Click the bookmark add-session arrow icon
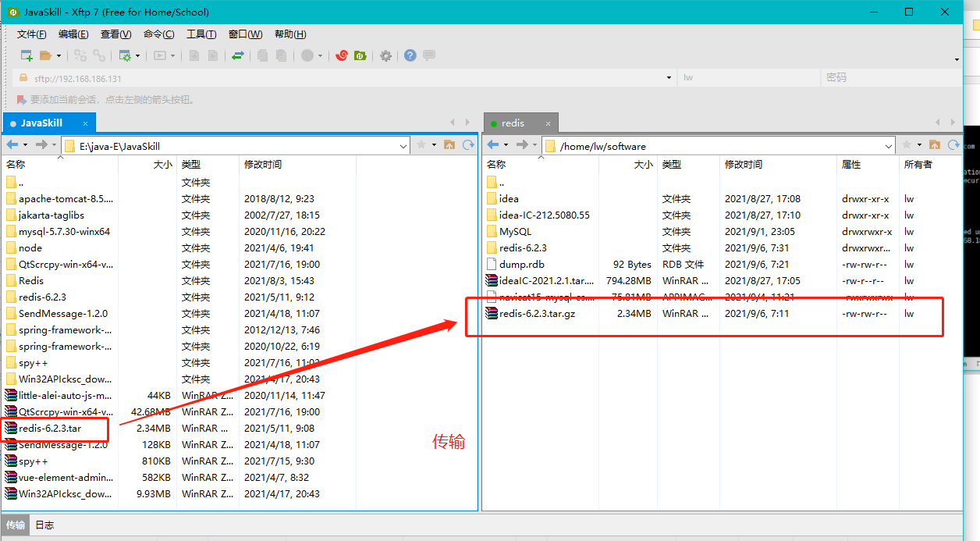 tap(21, 100)
